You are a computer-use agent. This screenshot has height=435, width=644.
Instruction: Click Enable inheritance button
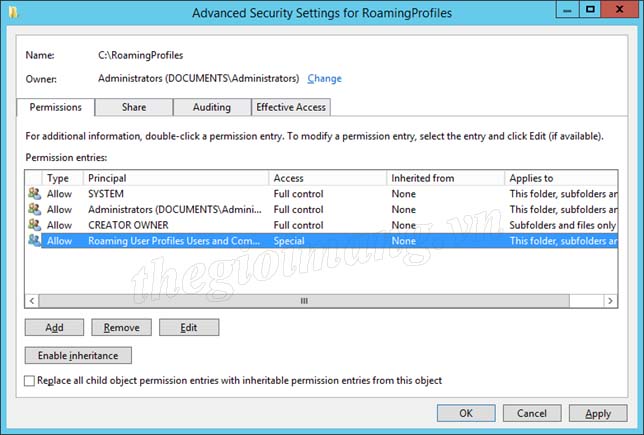point(78,355)
